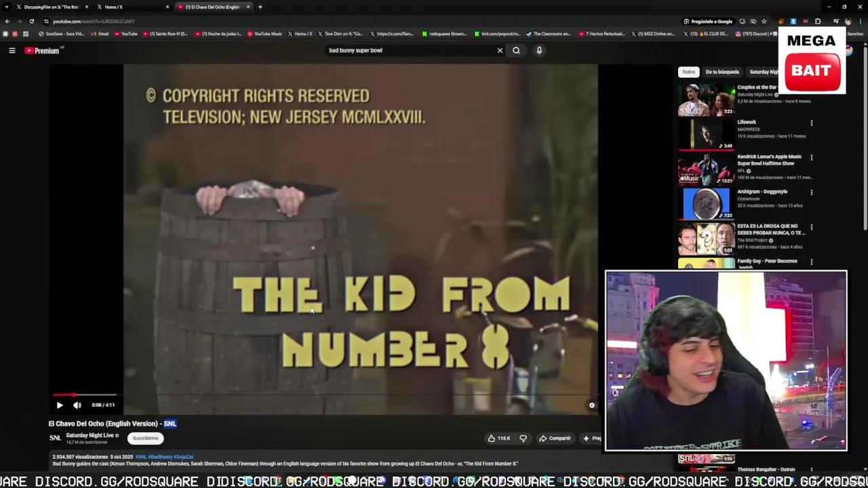Open the #BadBunny hashtag link
Image resolution: width=868 pixels, height=488 pixels.
(x=161, y=457)
